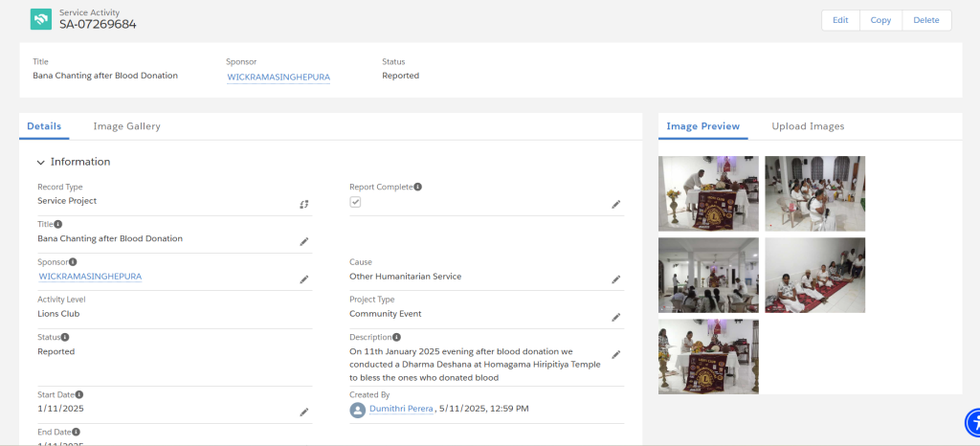Open the Upload Images tab
The image size is (980, 446).
(x=808, y=126)
